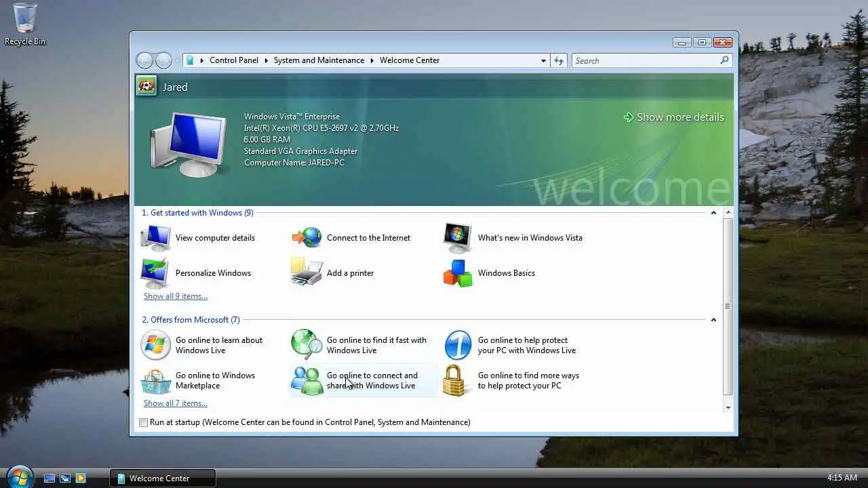
Task: Open the address bar history dropdown
Action: [x=543, y=60]
